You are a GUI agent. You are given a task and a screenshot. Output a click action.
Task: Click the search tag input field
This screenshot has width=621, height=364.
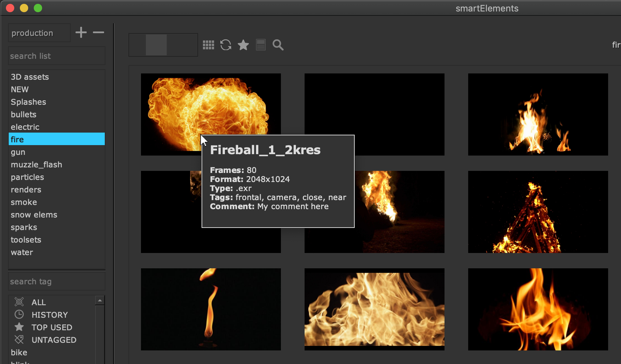pos(56,282)
